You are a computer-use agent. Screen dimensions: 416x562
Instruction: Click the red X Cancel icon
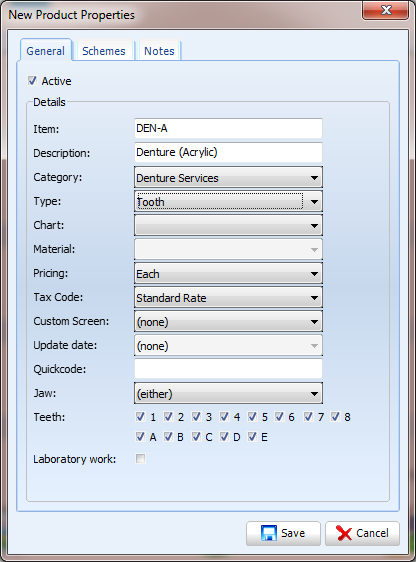[x=344, y=533]
